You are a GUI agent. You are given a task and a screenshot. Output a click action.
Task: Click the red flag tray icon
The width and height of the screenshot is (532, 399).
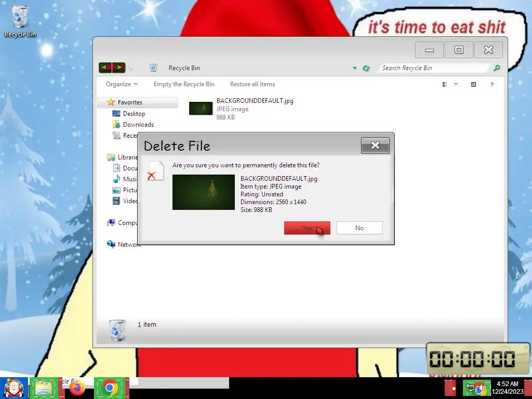click(x=450, y=388)
